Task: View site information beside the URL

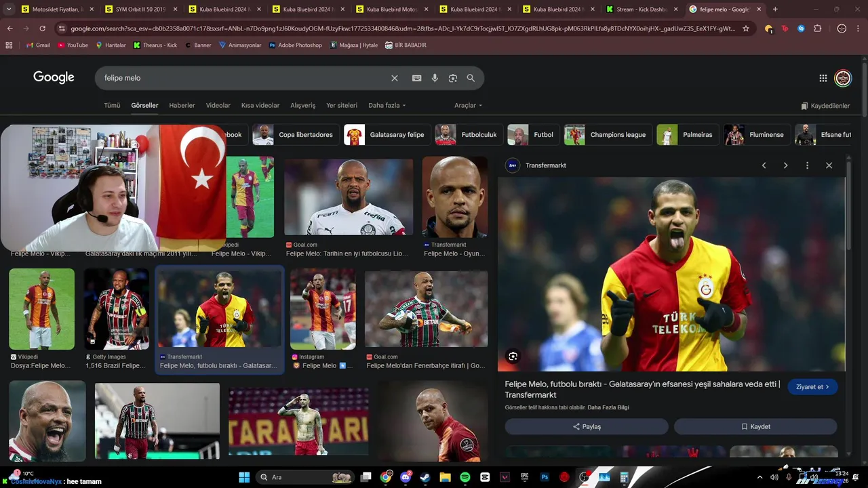Action: [62, 28]
